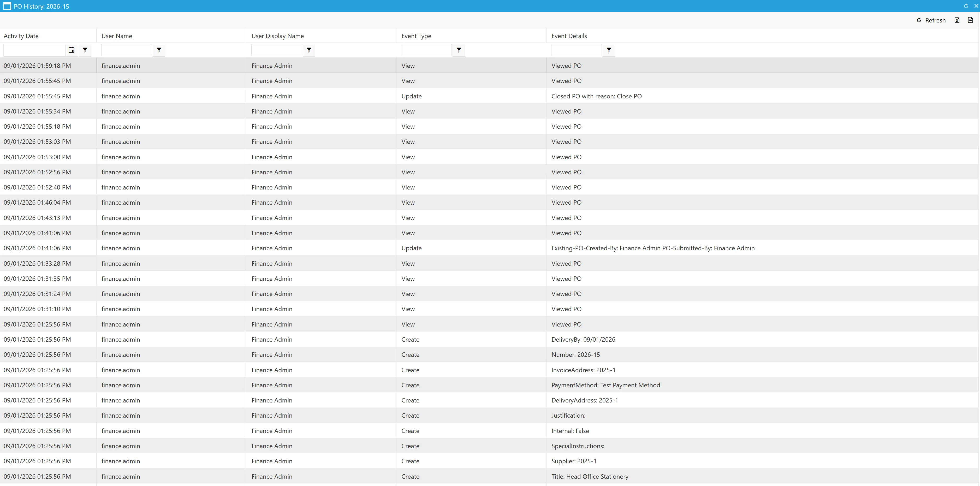
Task: Select the 'Title: Head Office Stationery' cell
Action: [762, 477]
